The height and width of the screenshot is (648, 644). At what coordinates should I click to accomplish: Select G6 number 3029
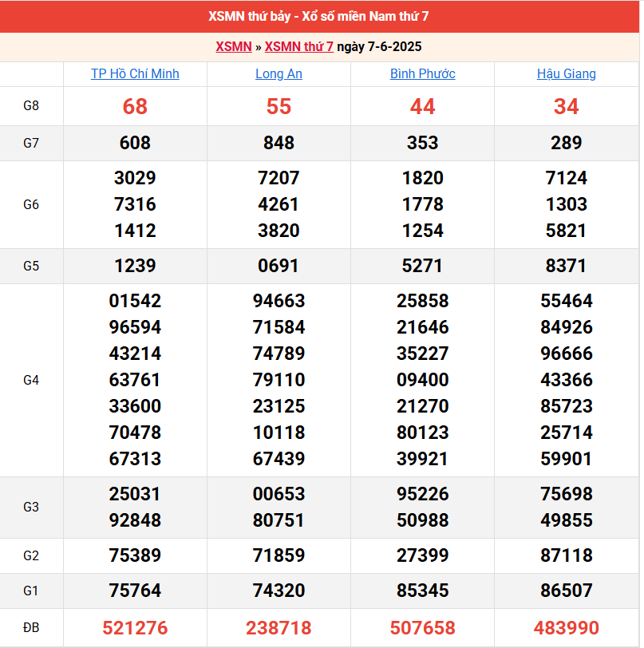tap(135, 178)
